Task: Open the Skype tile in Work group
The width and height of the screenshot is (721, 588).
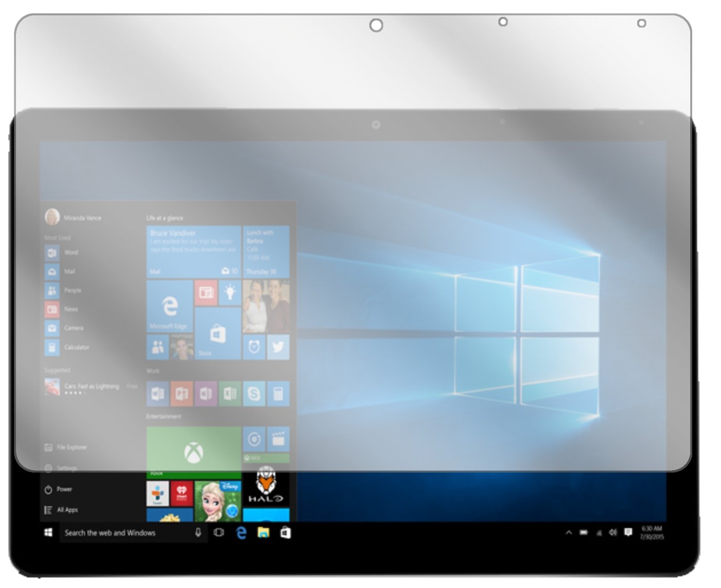Action: click(x=254, y=394)
